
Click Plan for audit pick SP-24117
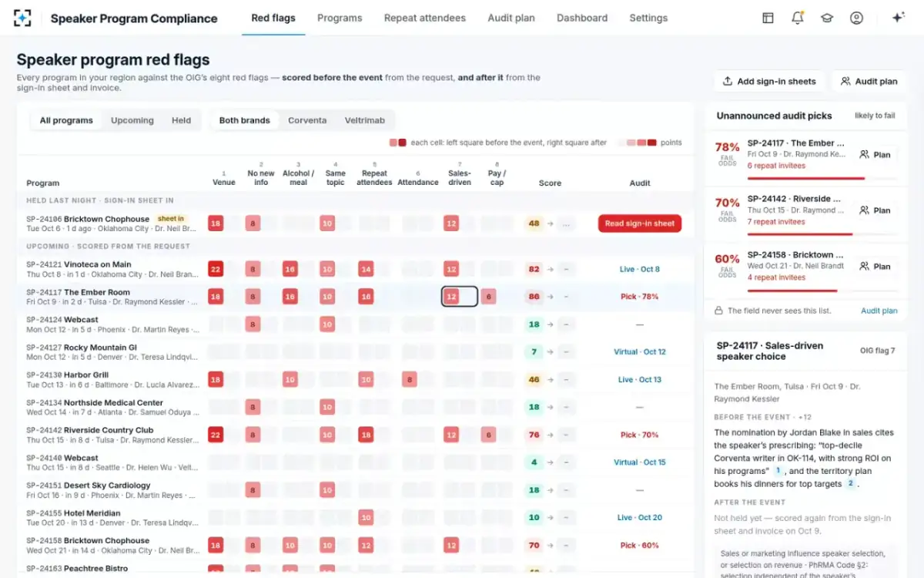(x=875, y=154)
